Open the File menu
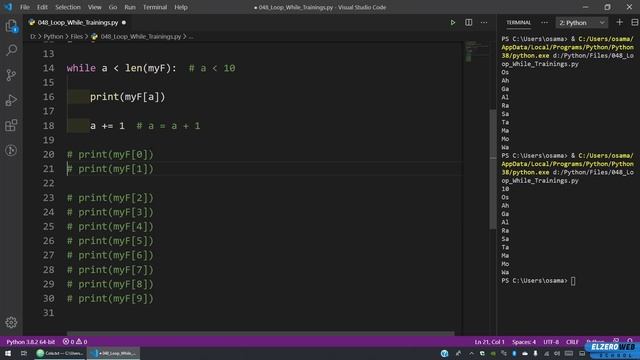 point(25,7)
